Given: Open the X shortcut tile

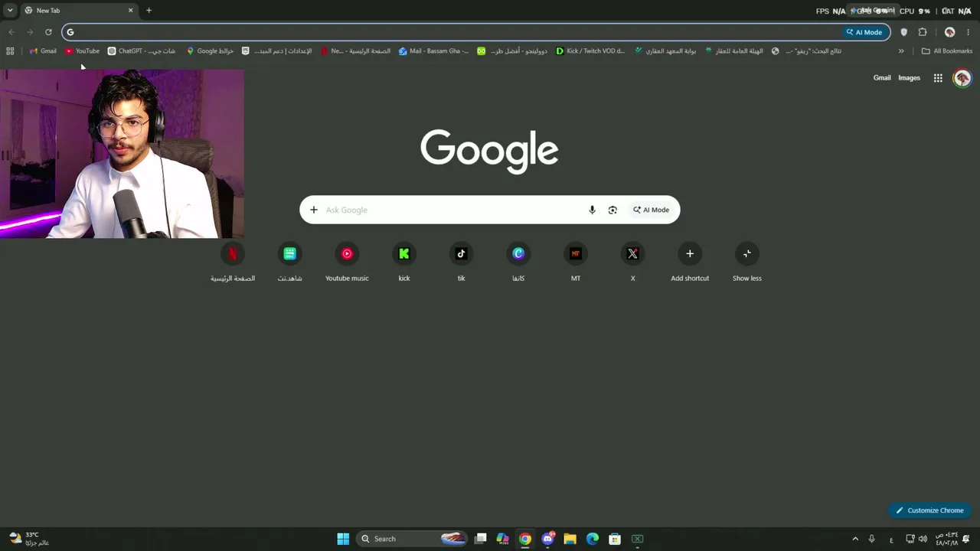Looking at the screenshot, I should [632, 254].
